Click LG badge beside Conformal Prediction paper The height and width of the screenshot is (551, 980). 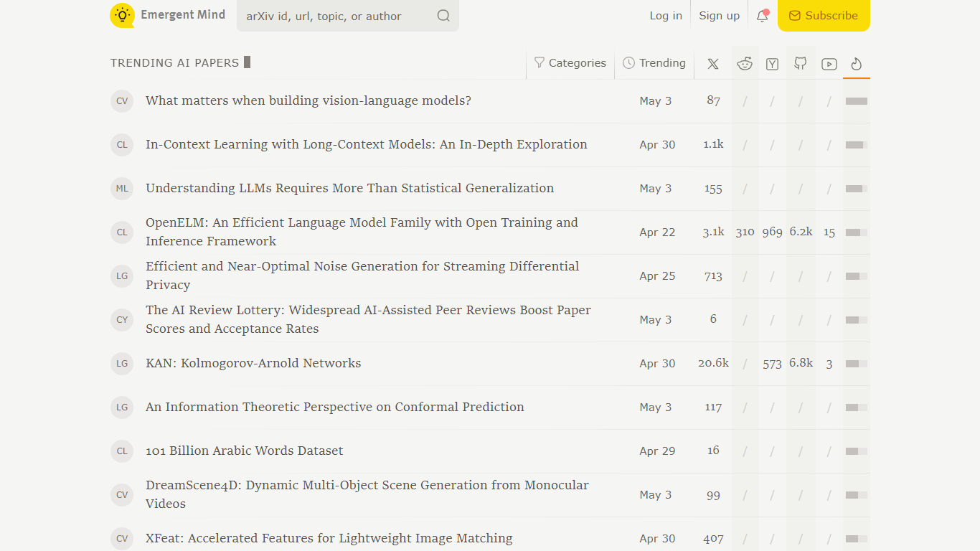pos(122,408)
